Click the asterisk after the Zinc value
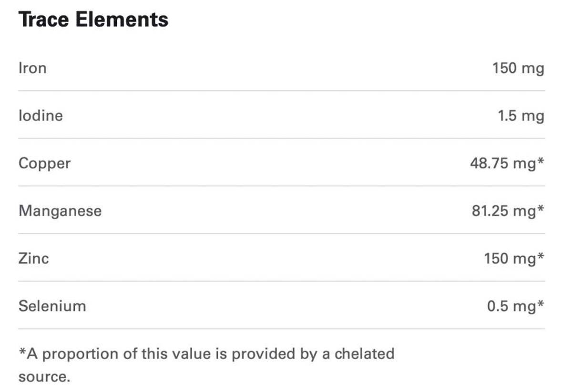572x392 pixels. [x=541, y=257]
